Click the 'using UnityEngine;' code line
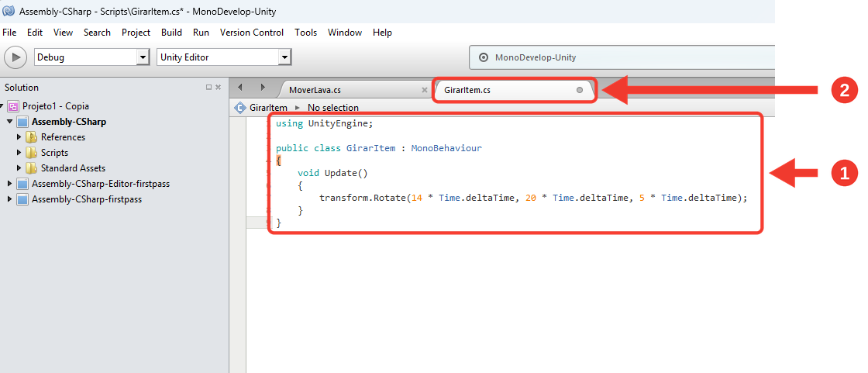The width and height of the screenshot is (868, 373). pos(325,123)
